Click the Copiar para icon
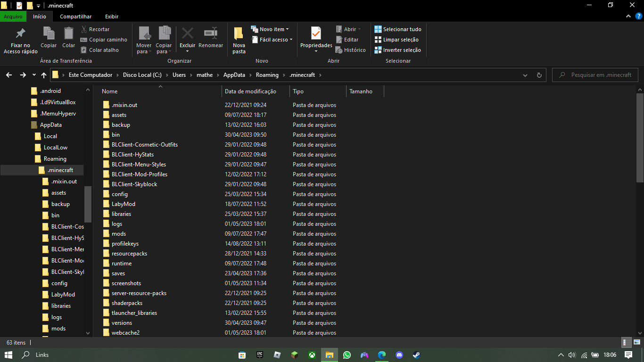 164,33
